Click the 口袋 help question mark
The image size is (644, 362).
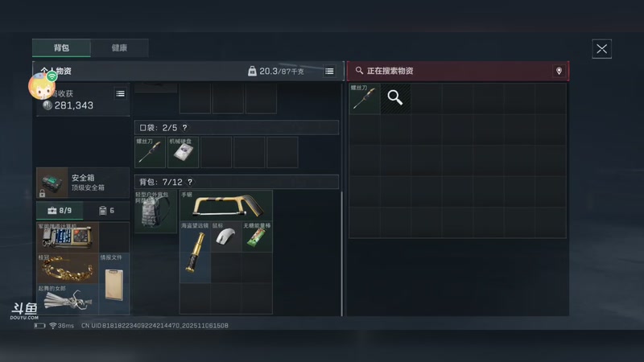185,128
